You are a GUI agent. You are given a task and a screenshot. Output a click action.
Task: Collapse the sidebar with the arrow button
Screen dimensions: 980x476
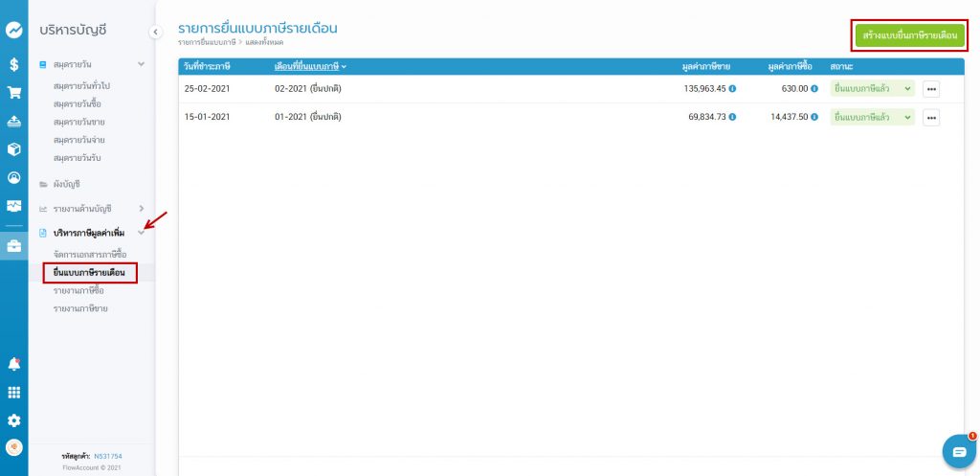[155, 32]
